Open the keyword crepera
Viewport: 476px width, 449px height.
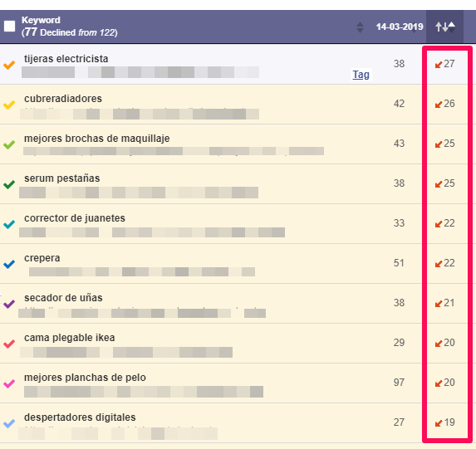pyautogui.click(x=42, y=258)
